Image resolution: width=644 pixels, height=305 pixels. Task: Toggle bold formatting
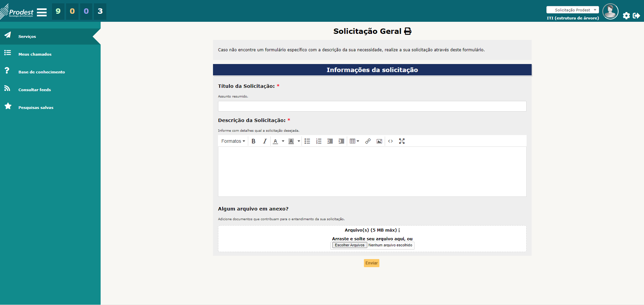[x=254, y=141]
